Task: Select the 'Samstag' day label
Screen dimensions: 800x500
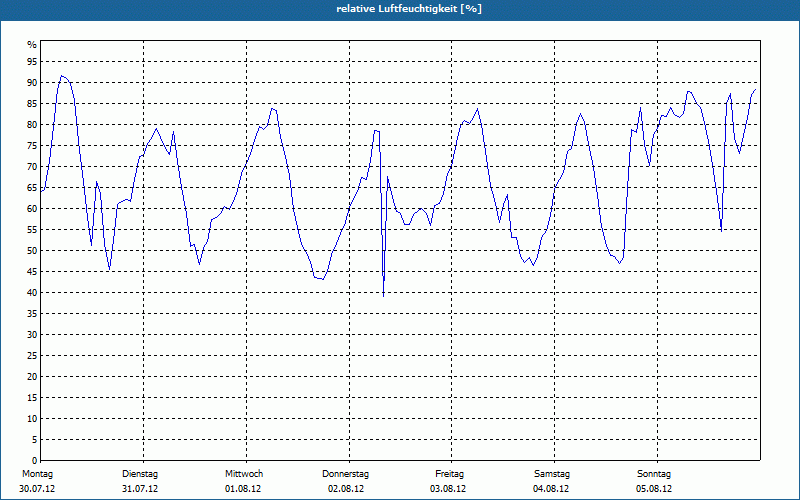Action: pyautogui.click(x=552, y=474)
